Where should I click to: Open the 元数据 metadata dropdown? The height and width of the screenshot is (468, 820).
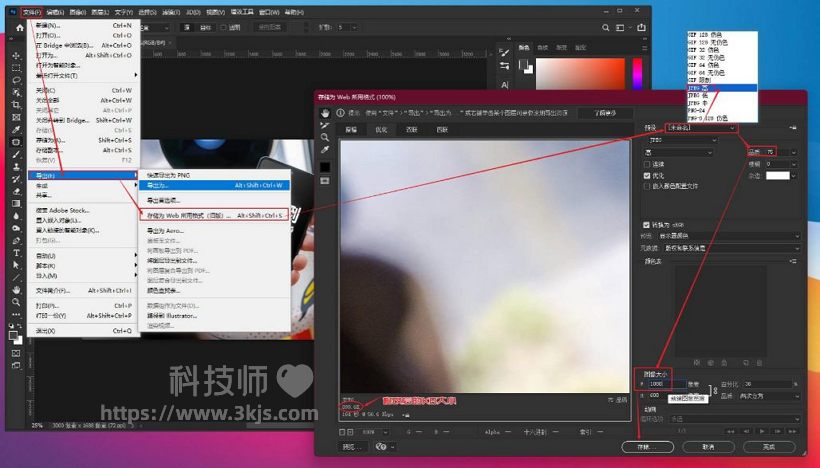[732, 248]
